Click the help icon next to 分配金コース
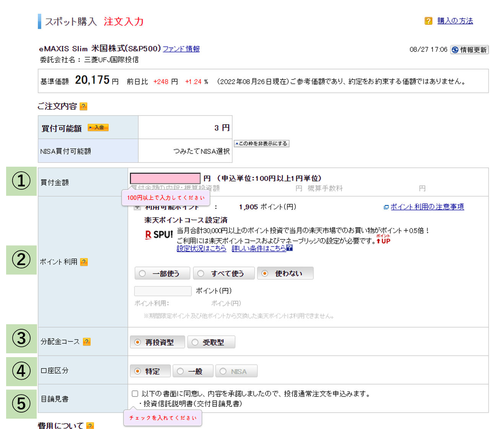504x429 pixels. point(87,342)
